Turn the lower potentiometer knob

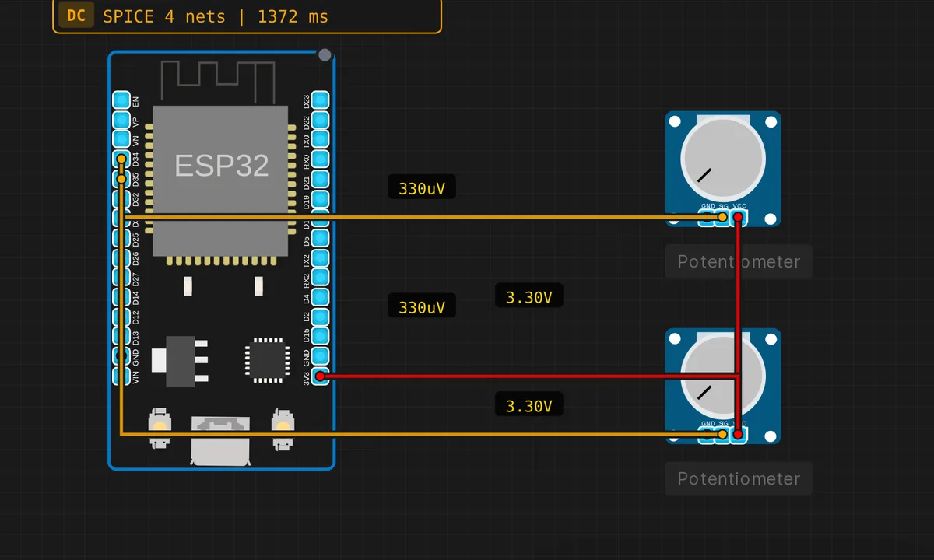[723, 376]
